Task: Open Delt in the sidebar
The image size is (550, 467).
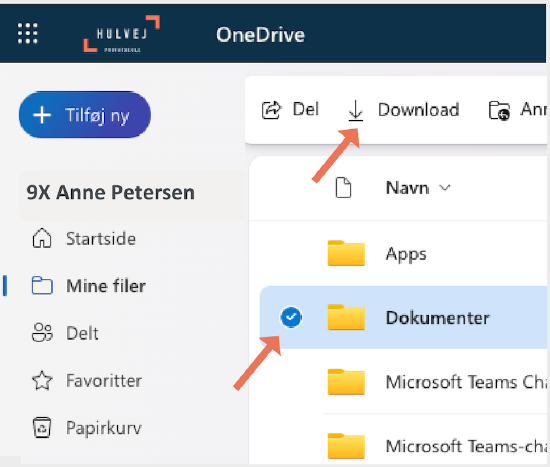Action: (82, 333)
